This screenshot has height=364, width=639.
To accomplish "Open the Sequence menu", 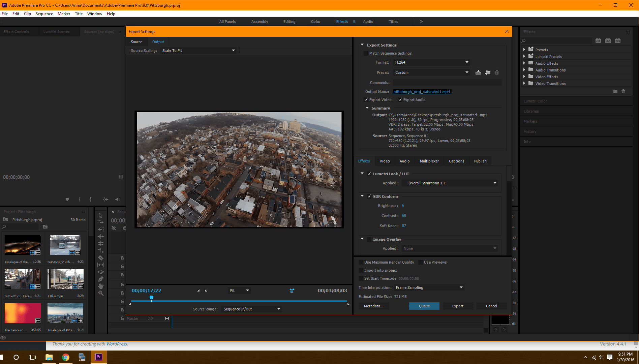I will click(44, 14).
